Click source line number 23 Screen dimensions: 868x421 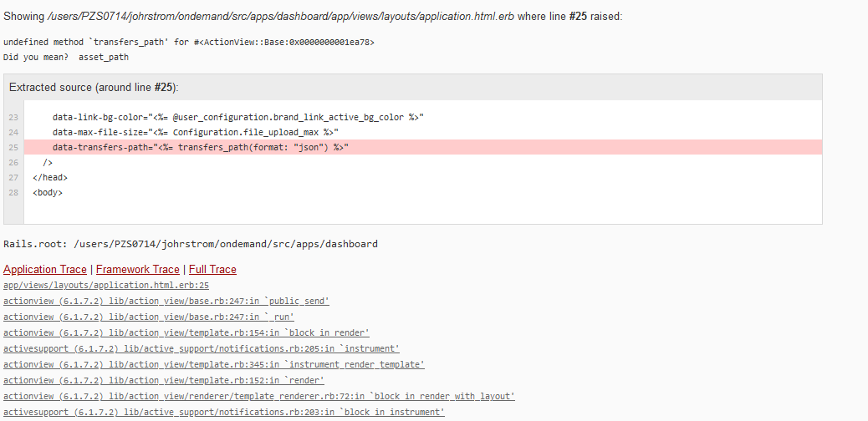coord(13,117)
